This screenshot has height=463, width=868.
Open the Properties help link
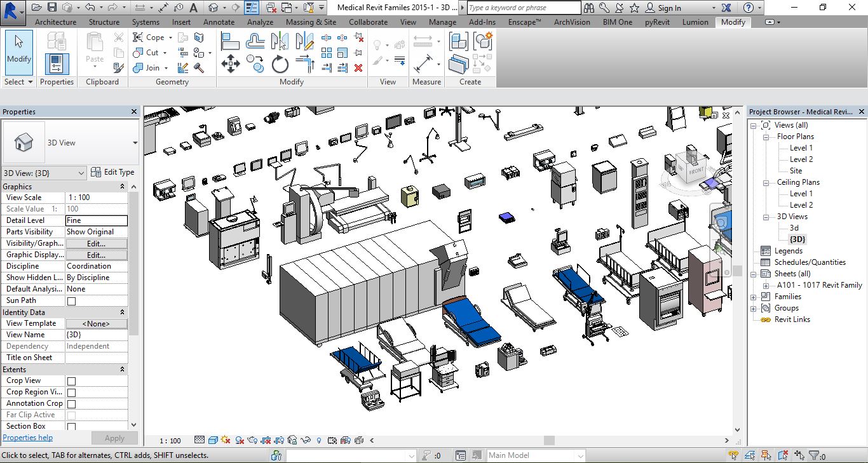[x=27, y=438]
